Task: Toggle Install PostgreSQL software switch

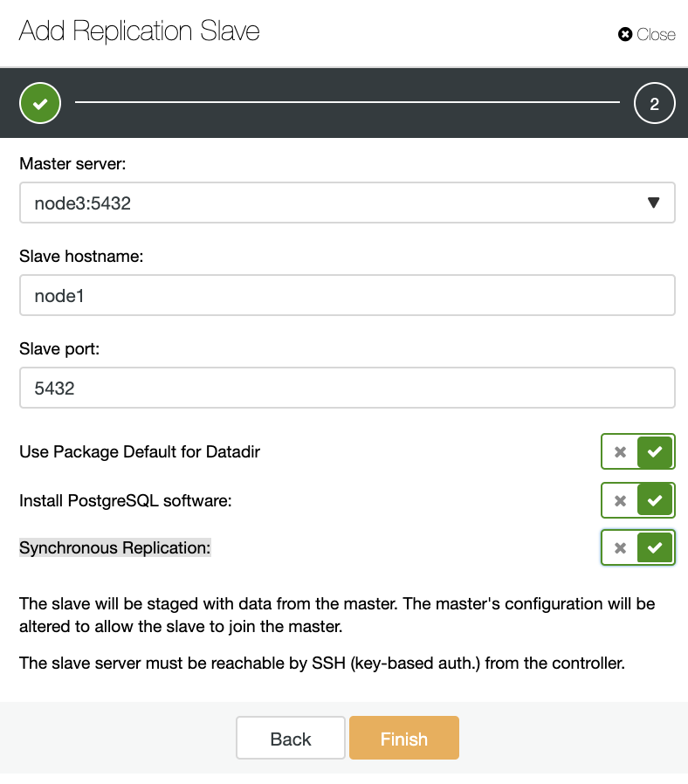Action: (638, 500)
